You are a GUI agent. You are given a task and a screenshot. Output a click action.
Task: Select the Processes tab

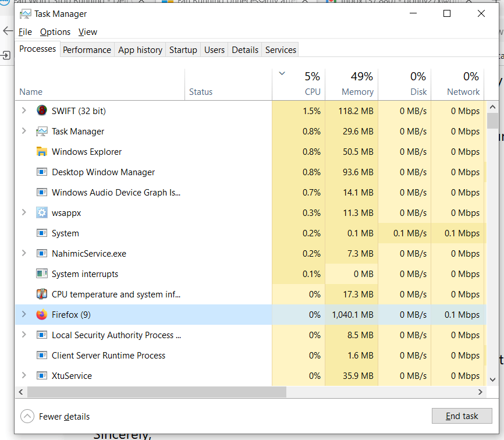[38, 49]
